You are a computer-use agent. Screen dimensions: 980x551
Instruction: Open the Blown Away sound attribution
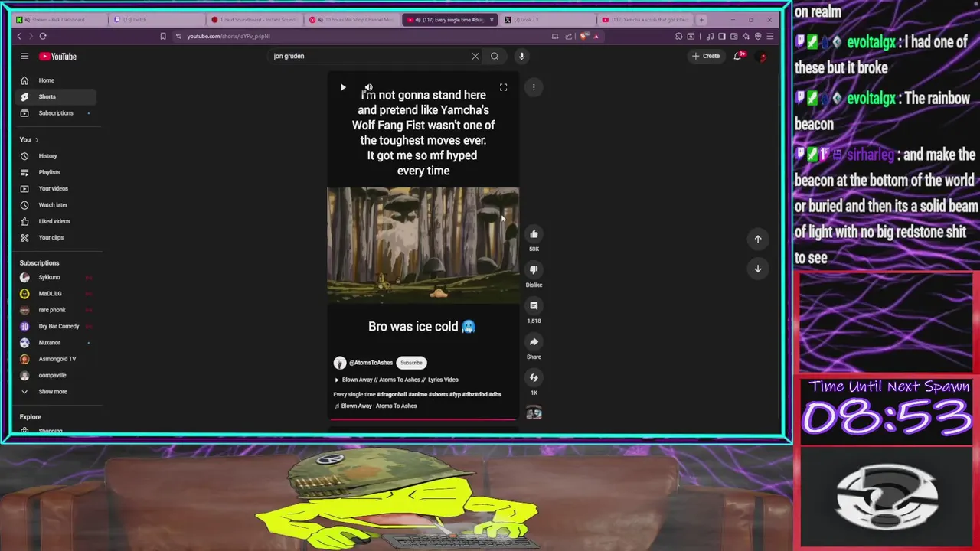pos(376,406)
